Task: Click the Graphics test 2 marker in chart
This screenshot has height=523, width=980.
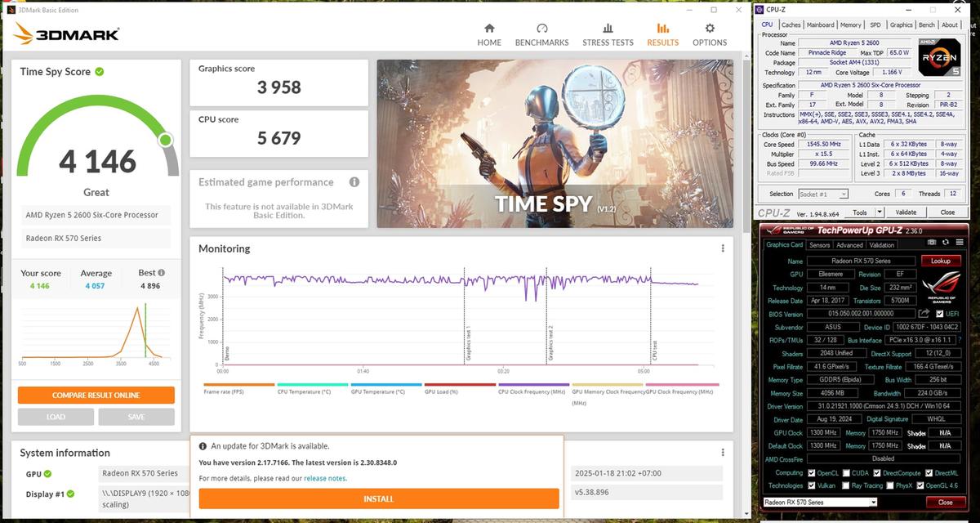Action: click(x=551, y=344)
